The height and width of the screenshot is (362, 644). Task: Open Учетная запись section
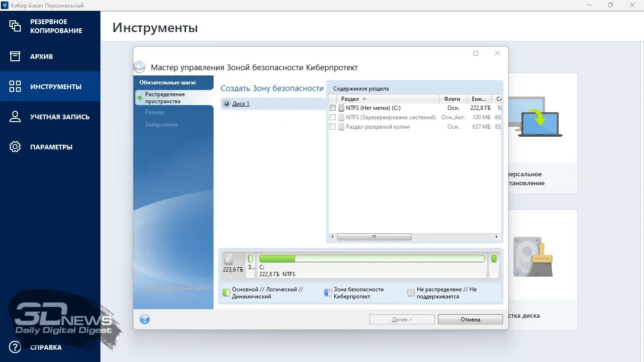[x=50, y=117]
